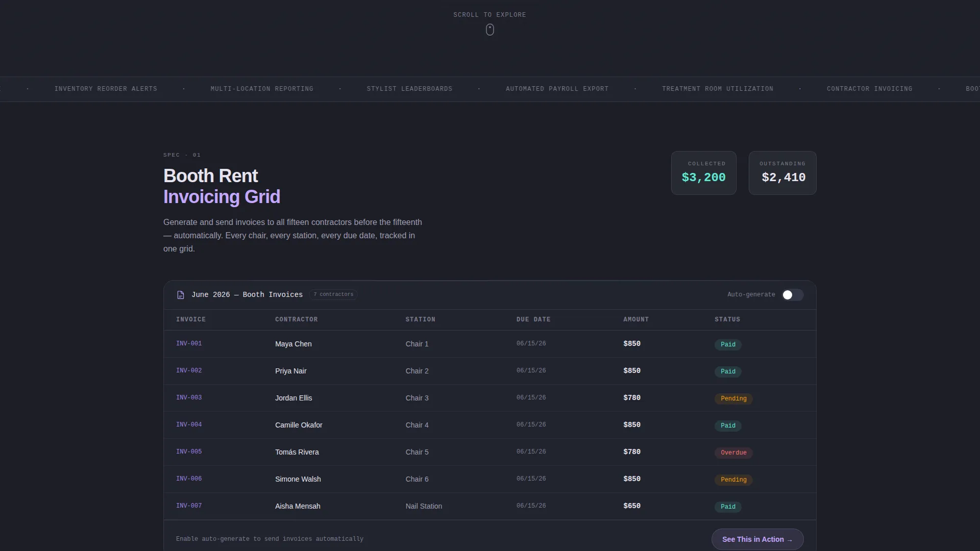Image resolution: width=980 pixels, height=551 pixels.
Task: Click the Invoice column header
Action: (191, 319)
